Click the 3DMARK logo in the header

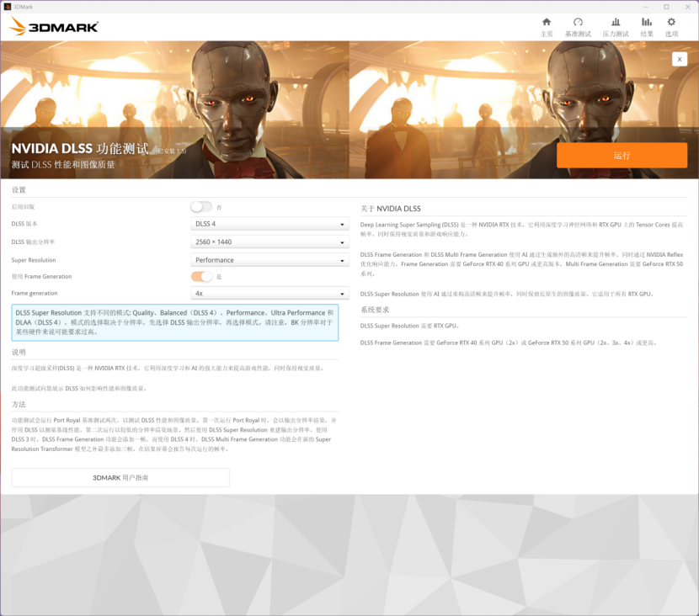tap(54, 27)
